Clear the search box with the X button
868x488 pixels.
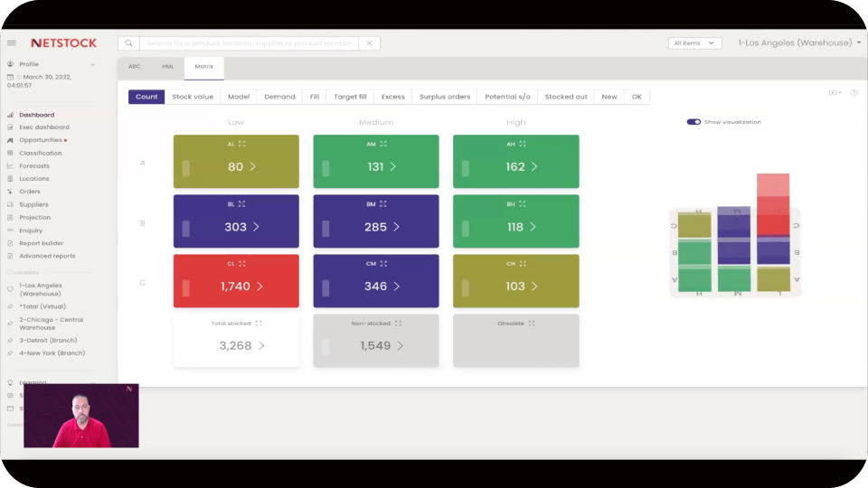pyautogui.click(x=369, y=42)
